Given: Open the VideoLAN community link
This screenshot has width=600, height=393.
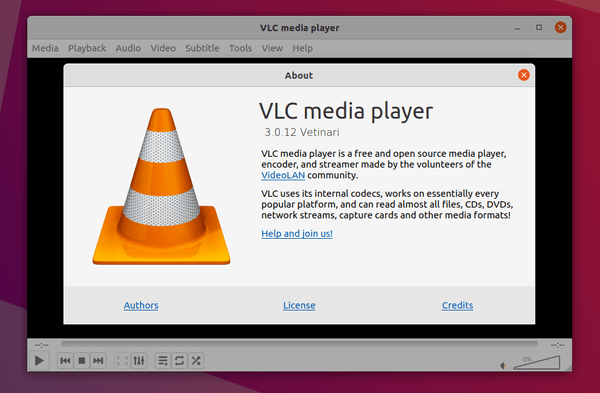Looking at the screenshot, I should tap(283, 175).
